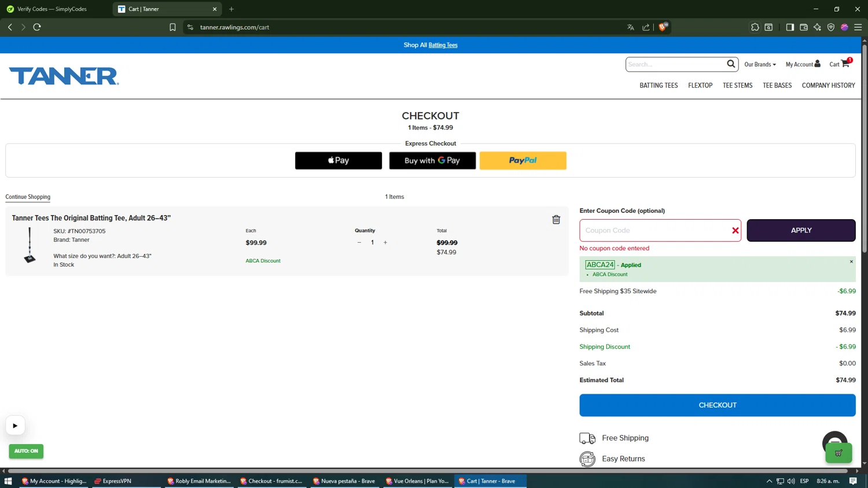Remove the applied ABCA24 coupon
The image size is (868, 488).
851,262
